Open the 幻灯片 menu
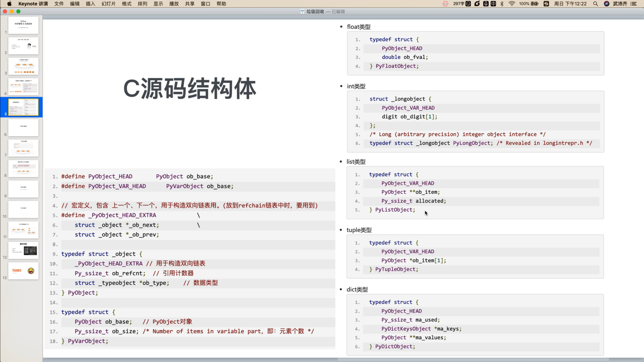 (108, 4)
